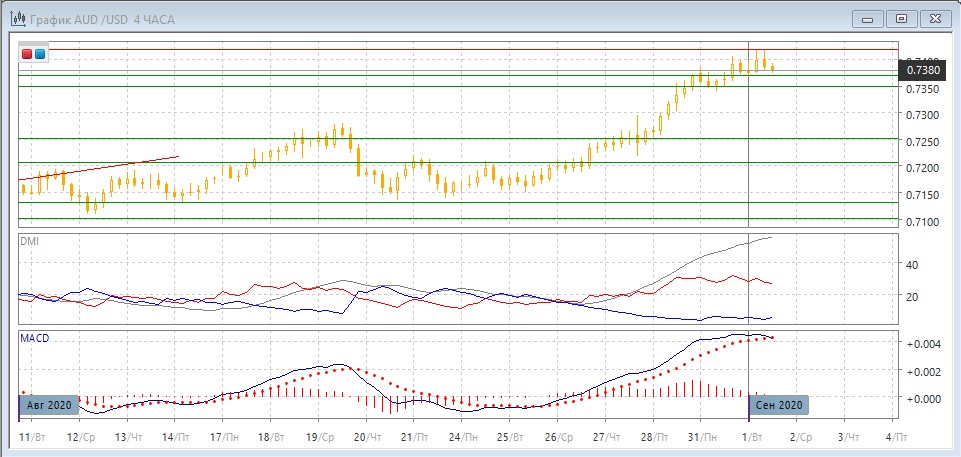
Task: Select the sloped red trend line
Action: 100,168
